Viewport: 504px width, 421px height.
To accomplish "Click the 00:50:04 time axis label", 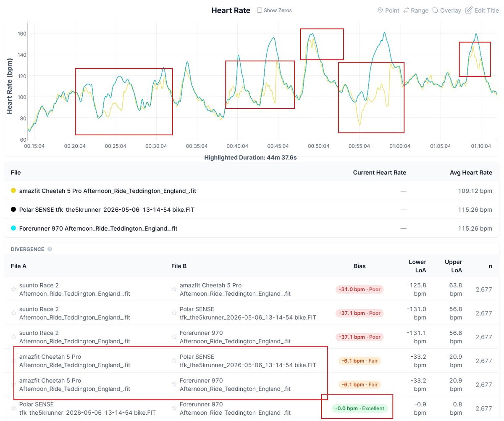I will point(319,146).
